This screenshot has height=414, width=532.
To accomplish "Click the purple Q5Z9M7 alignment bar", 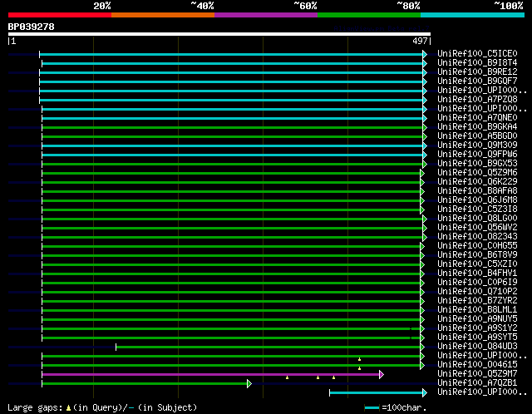I will [x=208, y=375].
